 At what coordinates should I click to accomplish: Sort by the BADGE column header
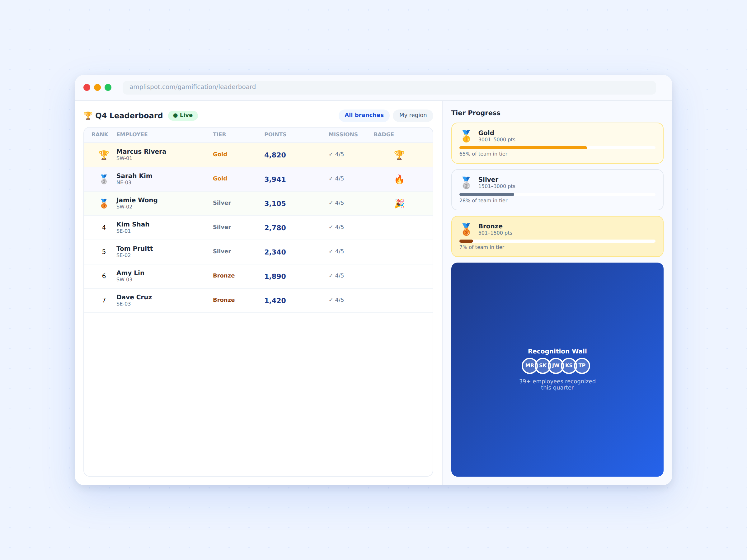click(384, 134)
